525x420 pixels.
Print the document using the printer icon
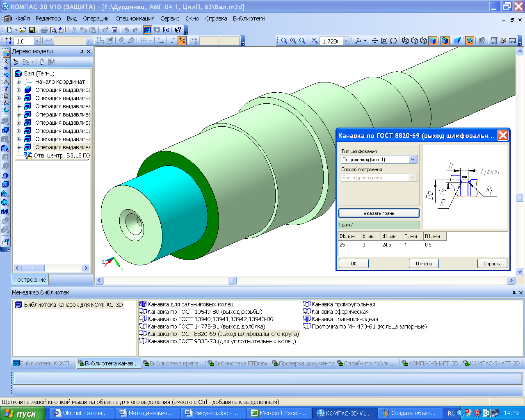[x=44, y=30]
